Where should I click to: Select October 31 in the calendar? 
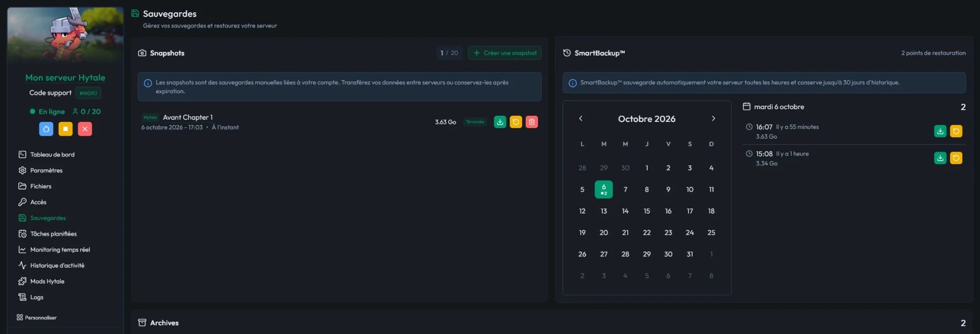(x=690, y=254)
